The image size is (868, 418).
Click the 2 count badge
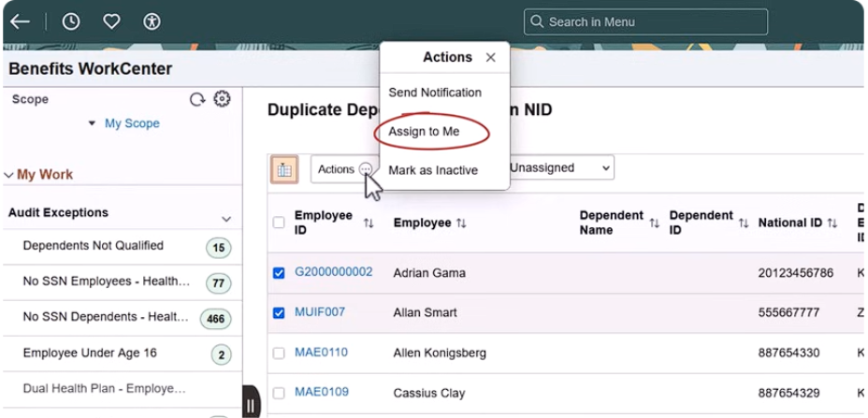[222, 355]
